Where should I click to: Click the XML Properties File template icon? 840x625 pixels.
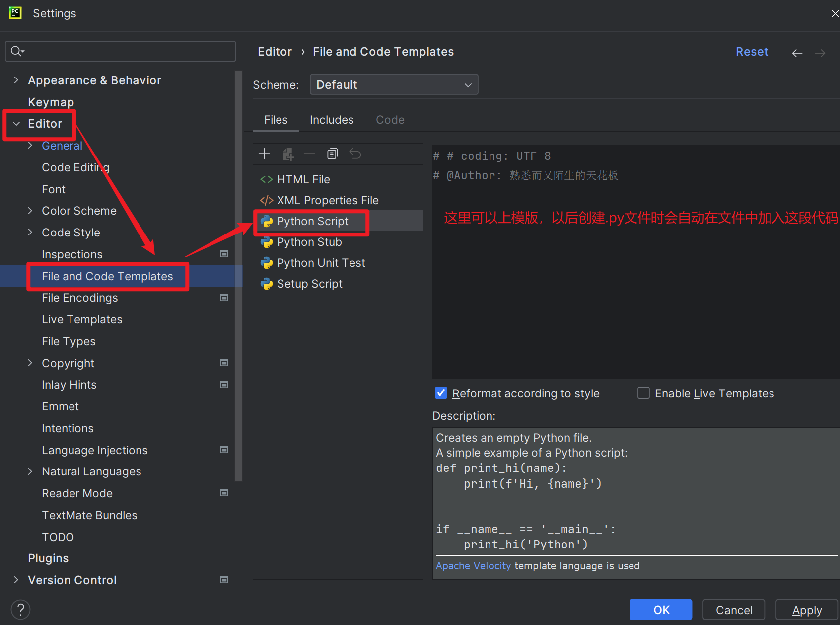coord(267,200)
